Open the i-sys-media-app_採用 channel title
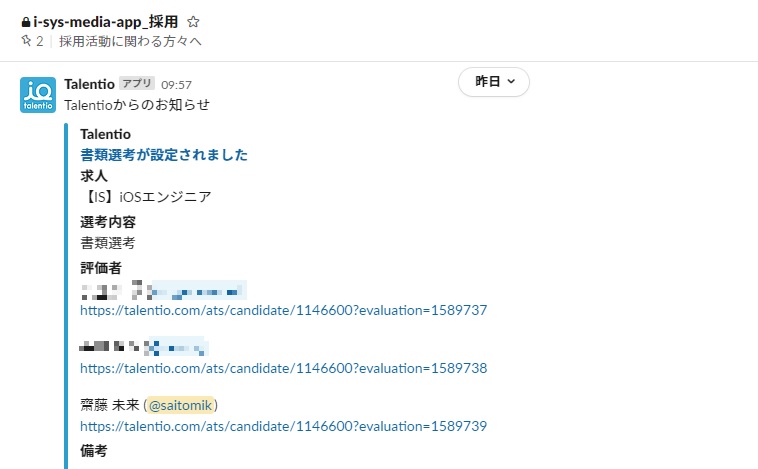 tap(106, 22)
